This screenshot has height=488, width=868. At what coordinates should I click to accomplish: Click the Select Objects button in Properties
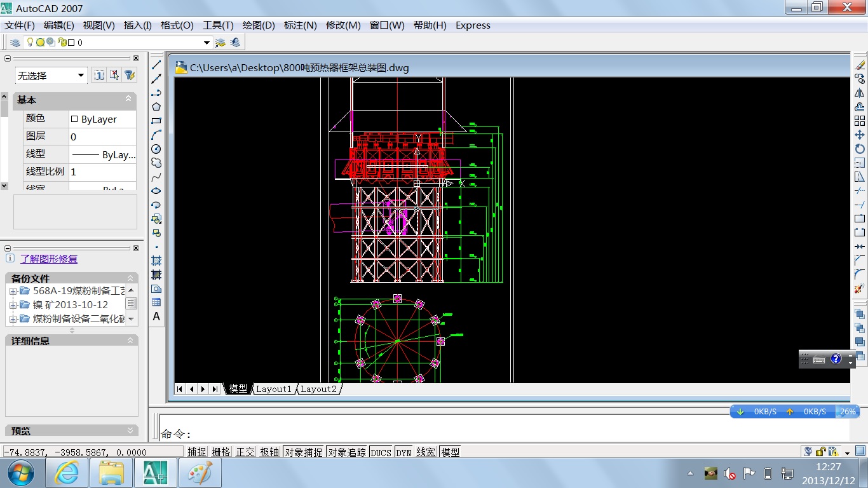(x=114, y=75)
